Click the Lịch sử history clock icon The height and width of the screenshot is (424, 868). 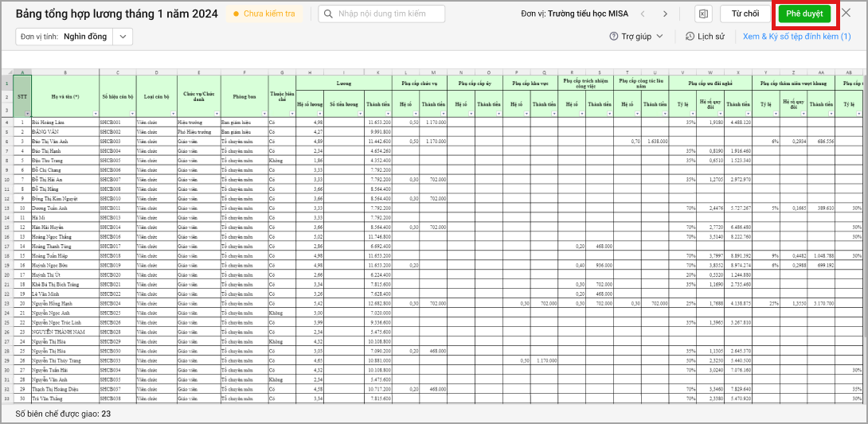(690, 37)
